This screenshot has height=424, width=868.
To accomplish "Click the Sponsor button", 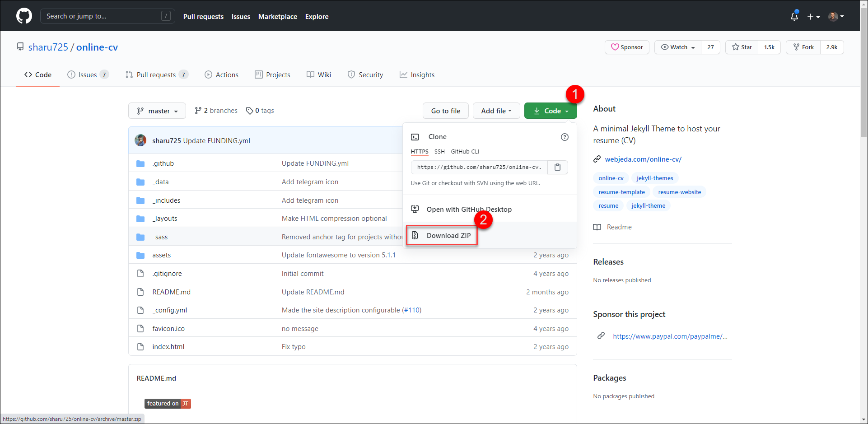I will pos(627,47).
